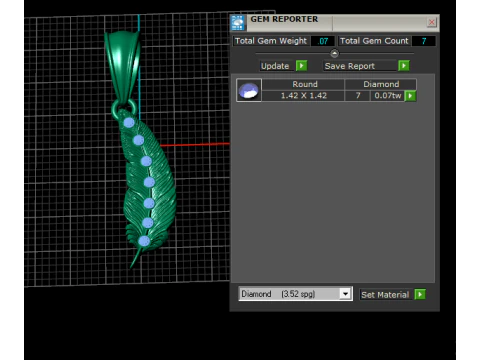This screenshot has height=360, width=480.
Task: Collapse the panel with the round chevron toggle
Action: (x=334, y=53)
